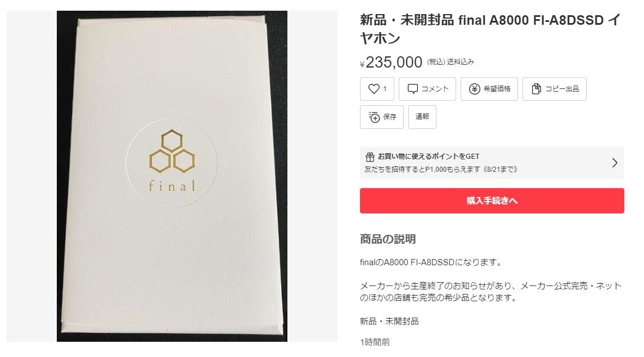
Task: Click the 商品の説明 section heading
Action: [x=388, y=239]
